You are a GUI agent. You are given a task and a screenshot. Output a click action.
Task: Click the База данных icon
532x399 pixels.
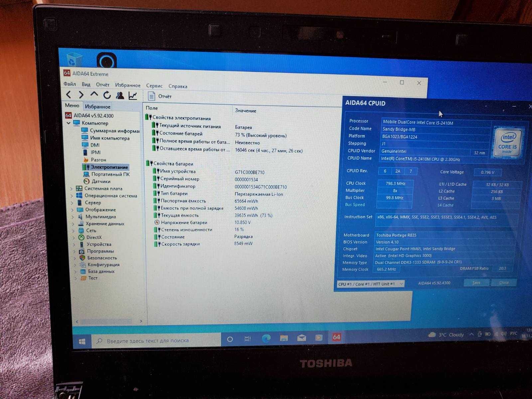83,271
